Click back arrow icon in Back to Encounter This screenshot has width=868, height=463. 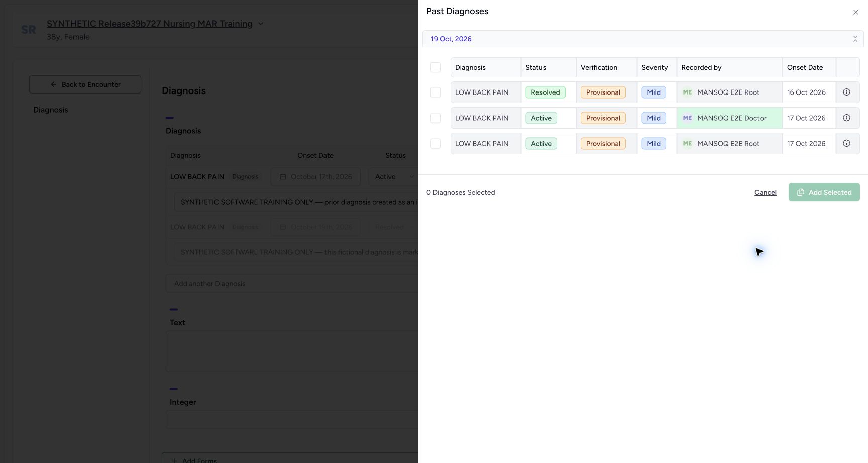(x=54, y=84)
